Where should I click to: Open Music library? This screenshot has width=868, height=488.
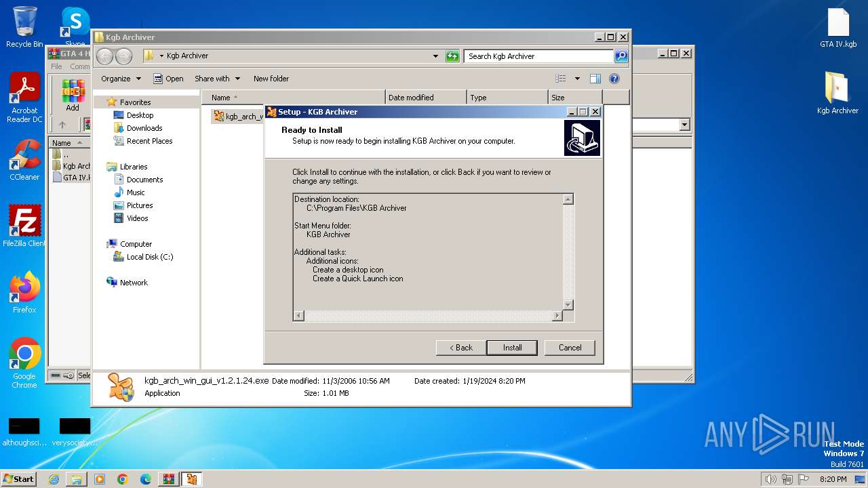click(x=136, y=192)
